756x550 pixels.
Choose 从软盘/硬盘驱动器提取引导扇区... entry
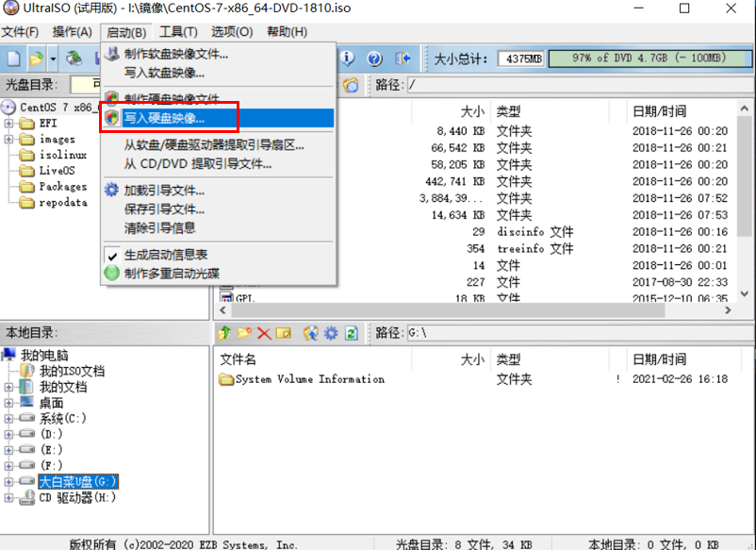coord(219,145)
